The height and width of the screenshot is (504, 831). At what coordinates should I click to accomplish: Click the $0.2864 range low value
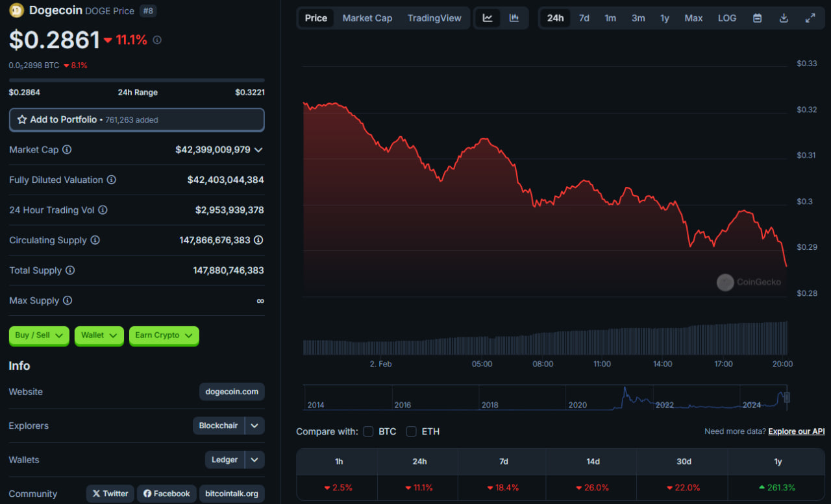point(25,93)
